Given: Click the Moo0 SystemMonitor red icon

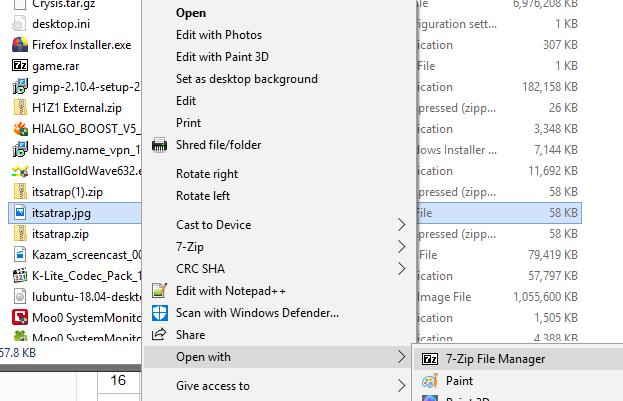Looking at the screenshot, I should [20, 317].
